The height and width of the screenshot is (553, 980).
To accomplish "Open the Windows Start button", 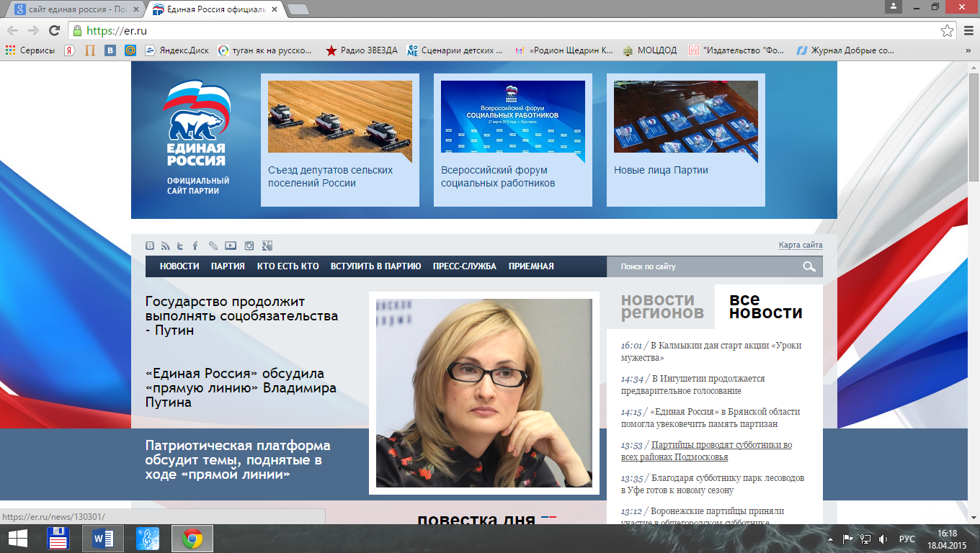I will coord(18,539).
